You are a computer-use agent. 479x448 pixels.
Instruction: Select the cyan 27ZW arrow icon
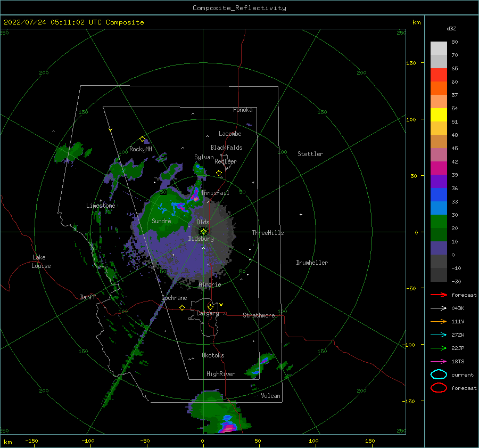click(439, 335)
